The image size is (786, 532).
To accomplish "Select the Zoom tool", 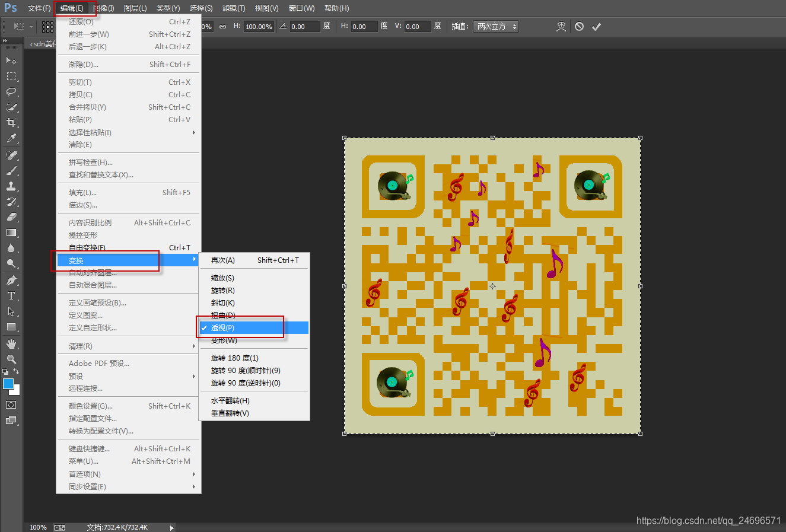I will [11, 359].
